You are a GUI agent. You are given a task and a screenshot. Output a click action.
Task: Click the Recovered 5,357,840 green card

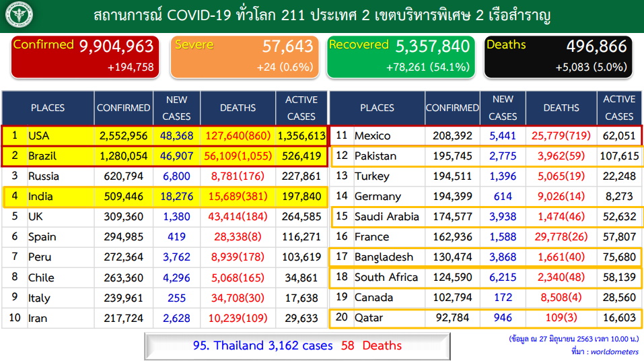(x=401, y=57)
